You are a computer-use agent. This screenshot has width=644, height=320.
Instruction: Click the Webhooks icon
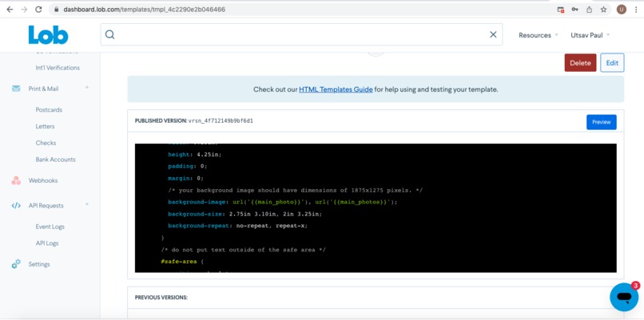16,180
